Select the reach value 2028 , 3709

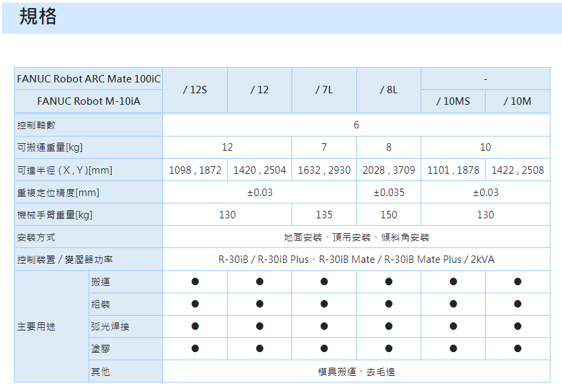[388, 170]
